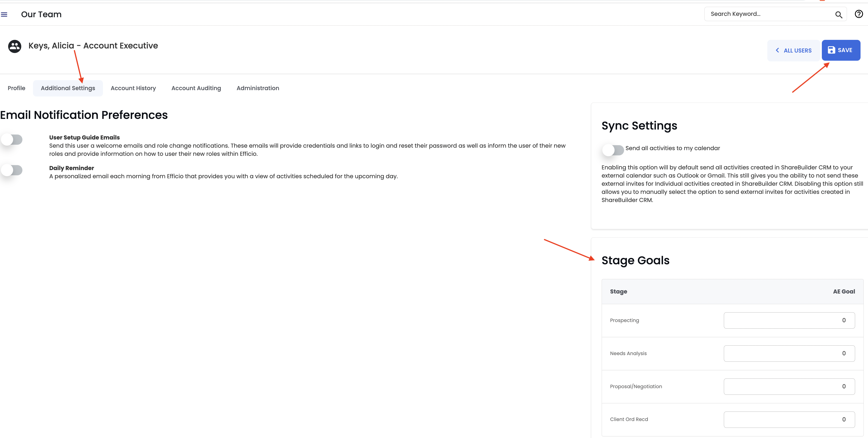The height and width of the screenshot is (438, 868).
Task: Click the Proposal/Negotiation goal input
Action: 789,386
